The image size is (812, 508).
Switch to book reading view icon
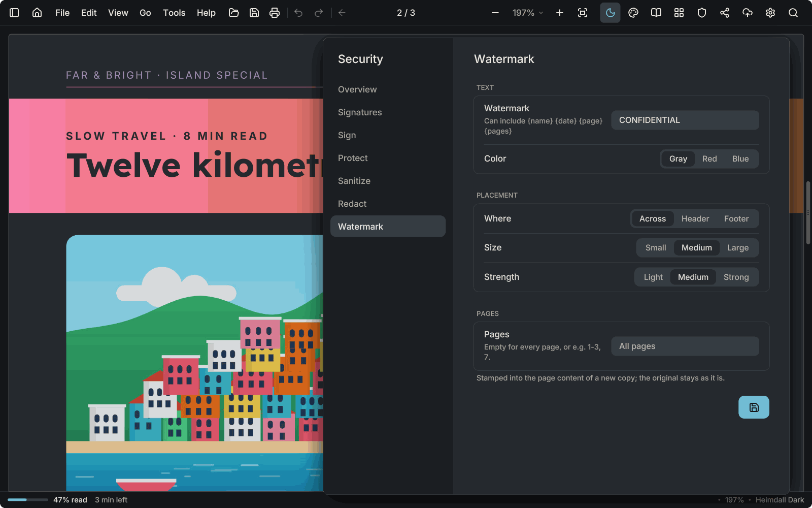pyautogui.click(x=656, y=13)
